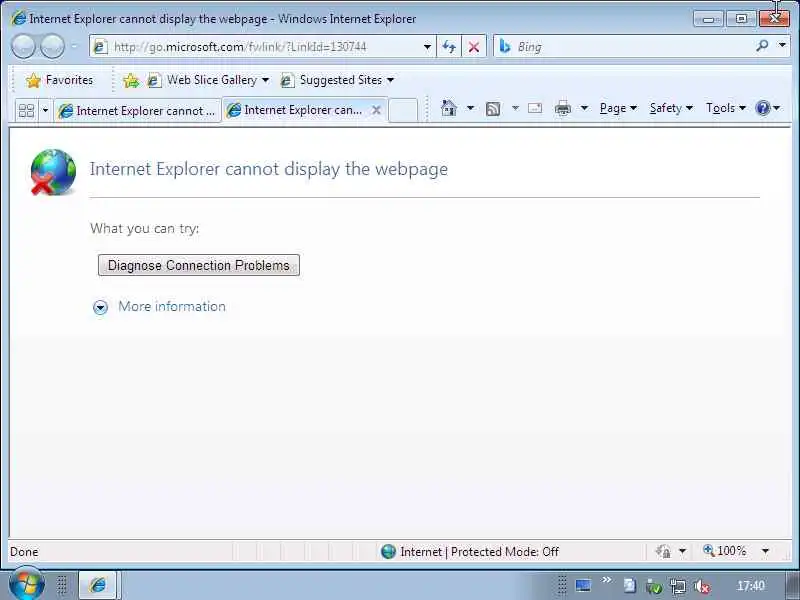Show Quick Tabs thumbnail view
Image resolution: width=800 pixels, height=600 pixels.
[26, 110]
